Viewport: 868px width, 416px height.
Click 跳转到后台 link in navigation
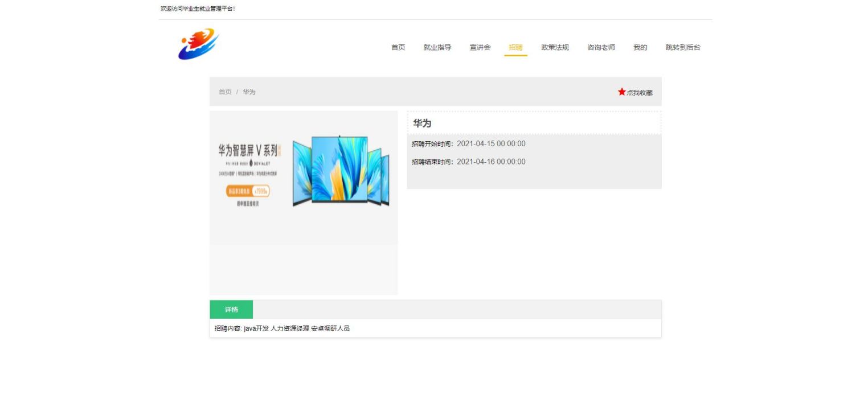683,47
